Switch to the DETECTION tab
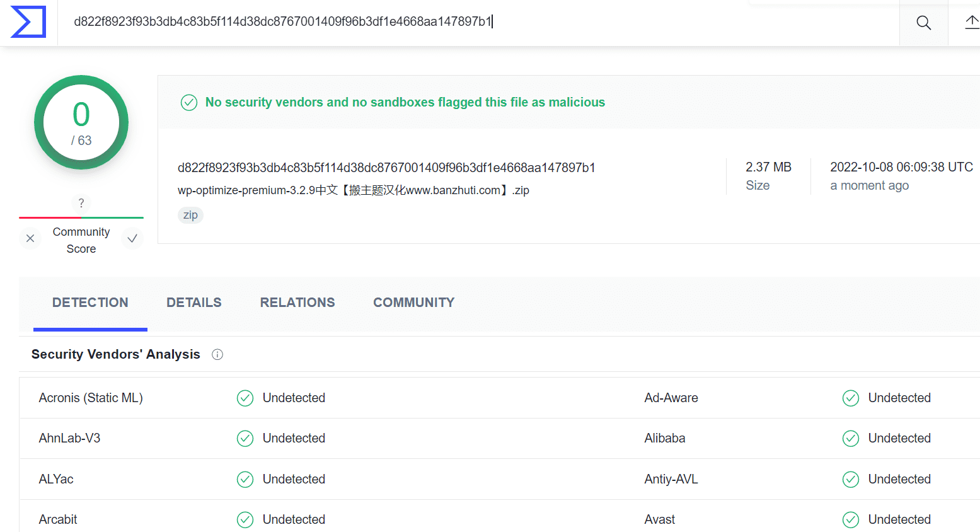Viewport: 980px width, 532px height. [90, 303]
